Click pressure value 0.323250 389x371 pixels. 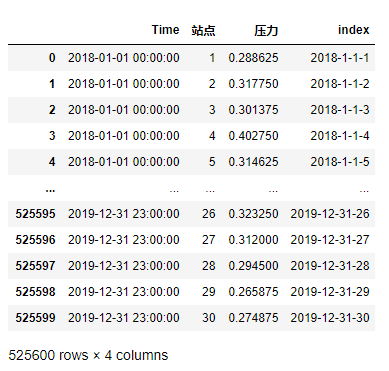point(253,214)
